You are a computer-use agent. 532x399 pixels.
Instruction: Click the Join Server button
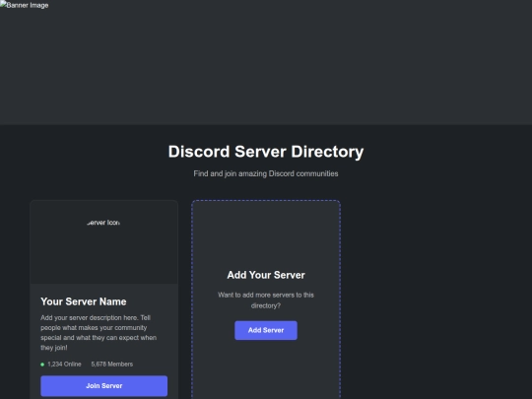point(103,386)
